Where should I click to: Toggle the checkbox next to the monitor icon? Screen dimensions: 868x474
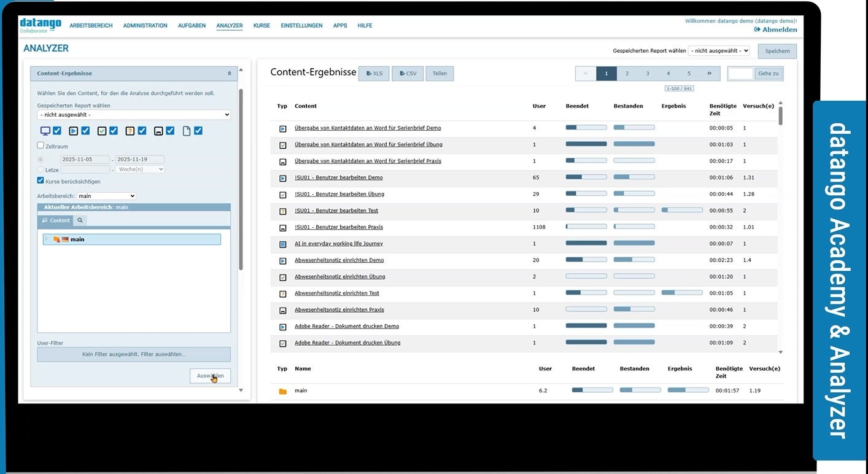click(x=57, y=131)
